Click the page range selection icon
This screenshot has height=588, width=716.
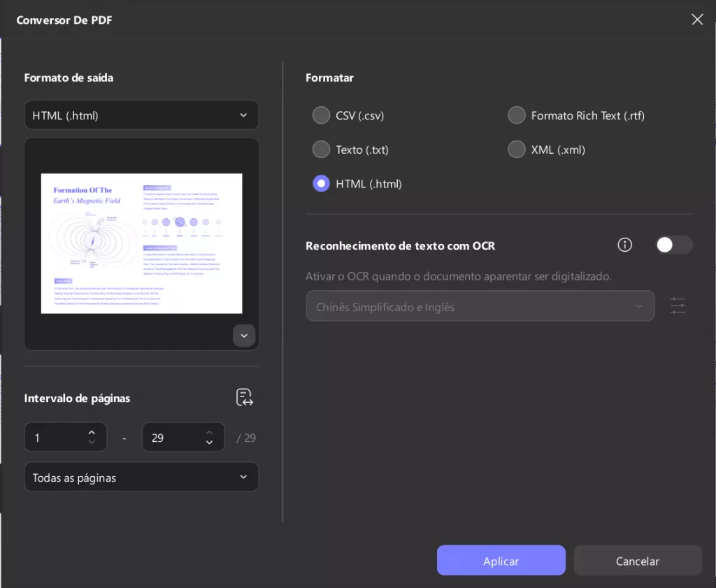pyautogui.click(x=244, y=397)
